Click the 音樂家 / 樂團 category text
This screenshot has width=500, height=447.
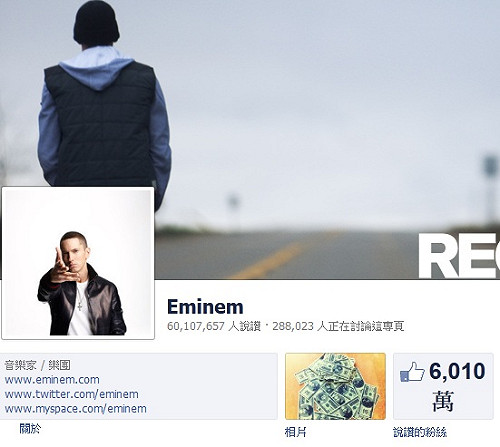[37, 365]
